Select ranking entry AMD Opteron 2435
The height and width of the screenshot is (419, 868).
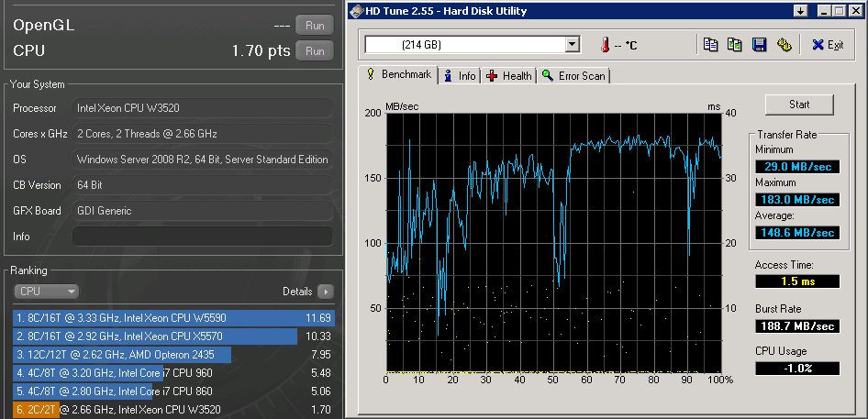(173, 354)
